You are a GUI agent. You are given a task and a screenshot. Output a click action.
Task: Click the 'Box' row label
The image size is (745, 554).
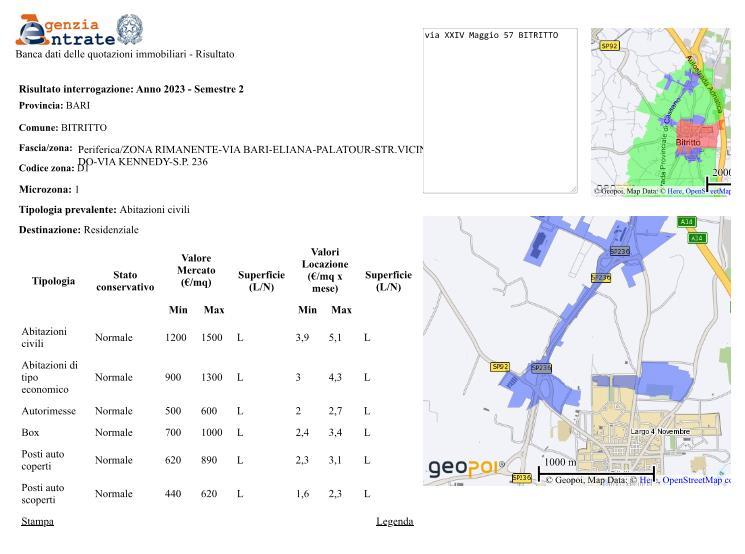coord(30,432)
